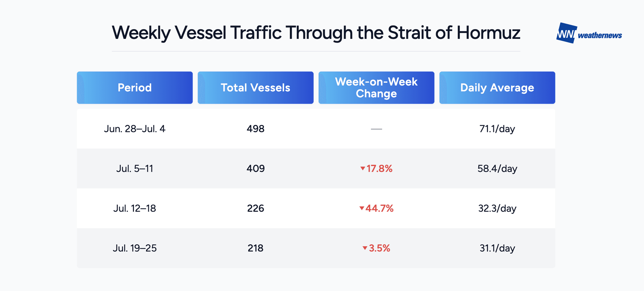Click the Weekly Vessel Traffic title
Viewport: 644px width, 291px height.
click(x=316, y=33)
